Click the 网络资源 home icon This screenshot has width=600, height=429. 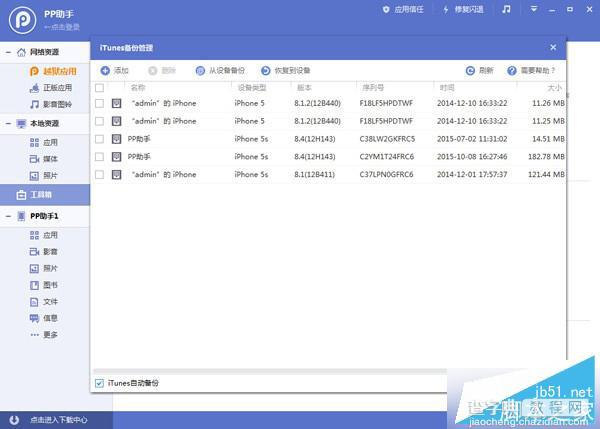(21, 52)
